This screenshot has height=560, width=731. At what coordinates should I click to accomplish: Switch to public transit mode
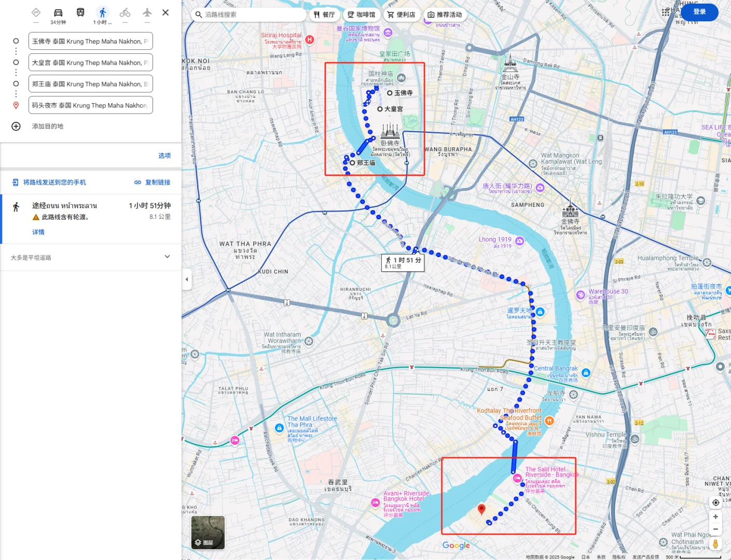[80, 12]
